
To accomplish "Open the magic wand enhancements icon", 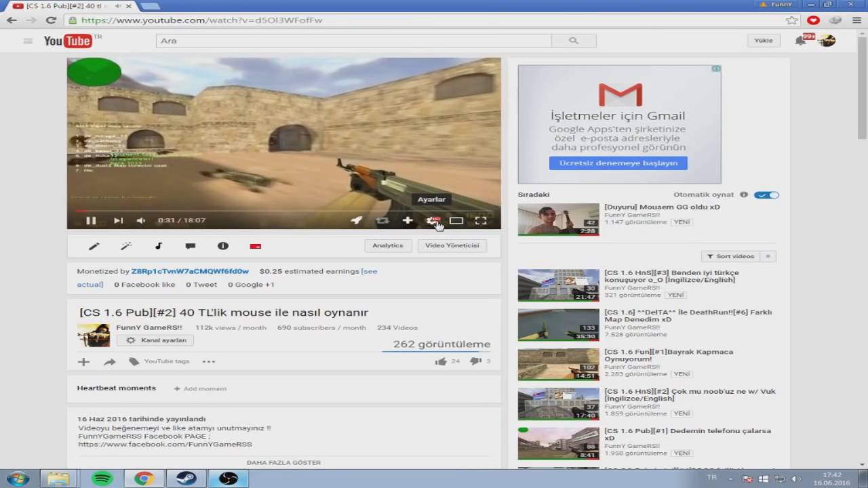I will (x=126, y=246).
